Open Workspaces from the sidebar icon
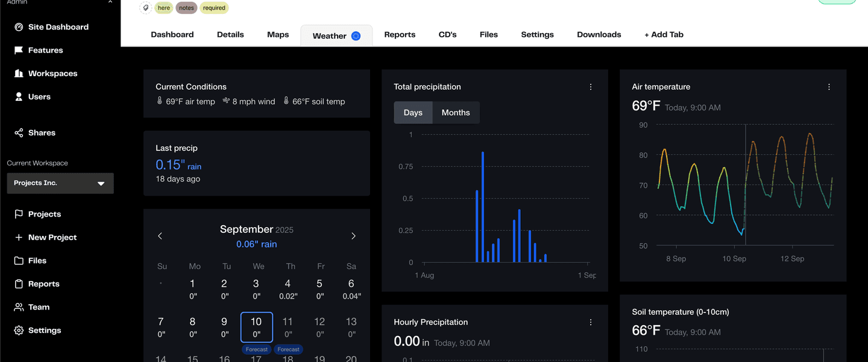This screenshot has height=362, width=868. click(x=19, y=74)
